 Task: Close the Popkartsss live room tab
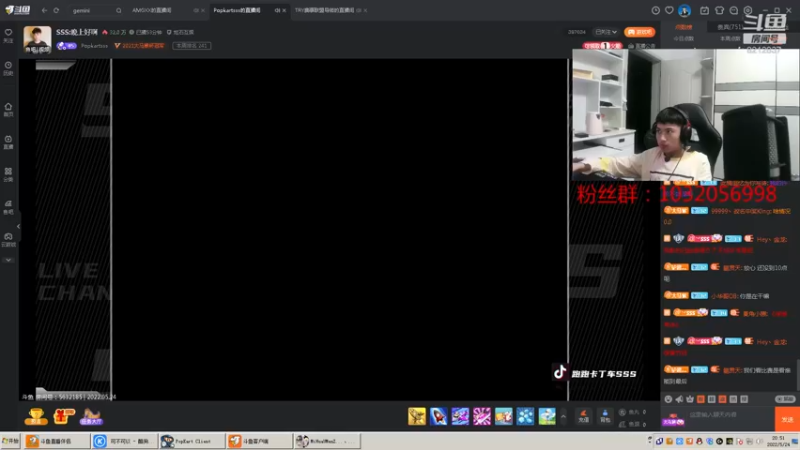point(284,10)
